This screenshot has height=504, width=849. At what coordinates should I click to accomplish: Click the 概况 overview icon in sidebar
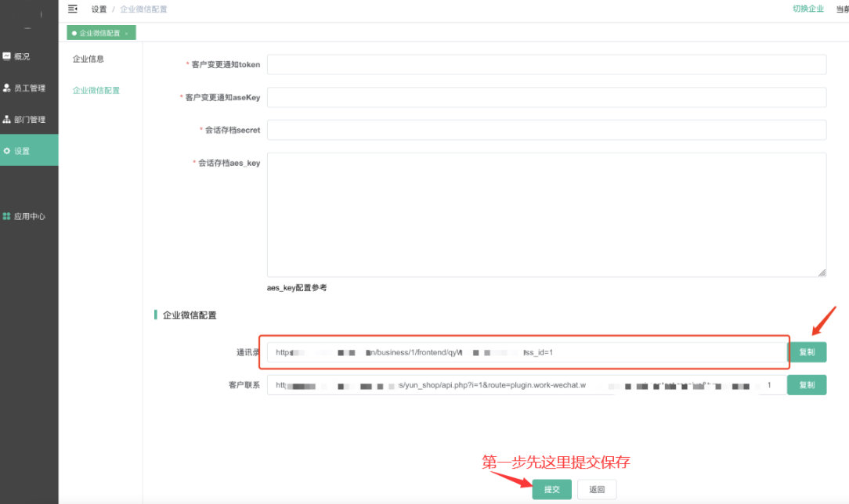[x=7, y=56]
